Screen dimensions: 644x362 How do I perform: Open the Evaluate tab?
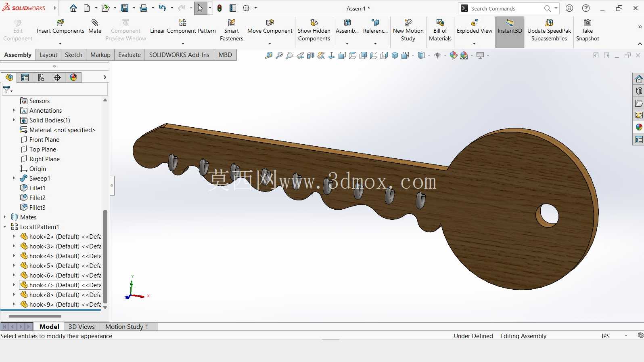[130, 55]
